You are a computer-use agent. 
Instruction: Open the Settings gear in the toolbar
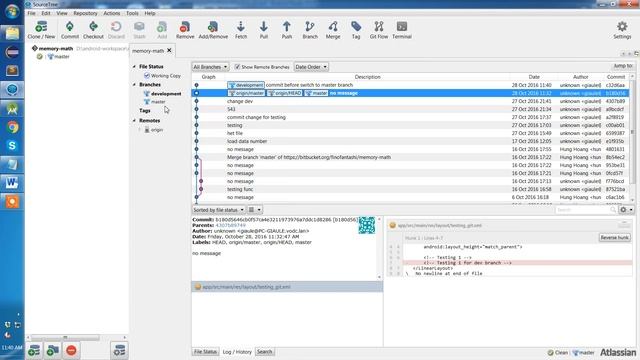tap(622, 30)
